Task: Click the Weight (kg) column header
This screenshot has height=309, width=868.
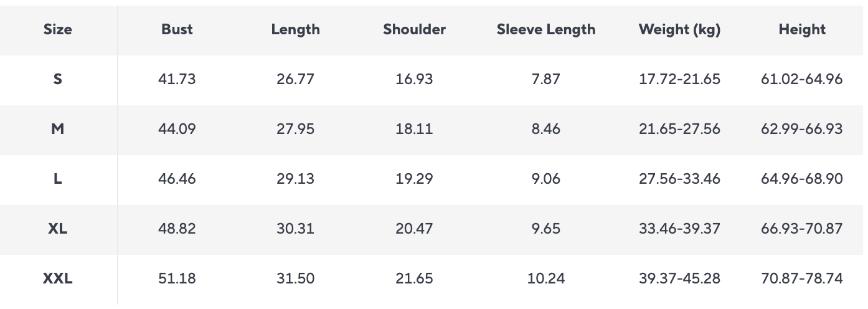Action: click(679, 29)
